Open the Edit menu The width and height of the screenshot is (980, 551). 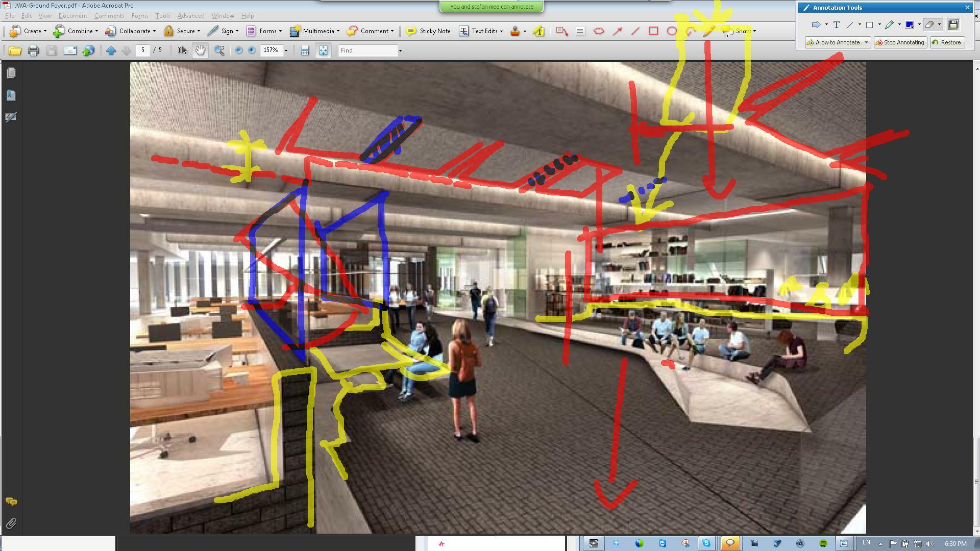point(27,16)
